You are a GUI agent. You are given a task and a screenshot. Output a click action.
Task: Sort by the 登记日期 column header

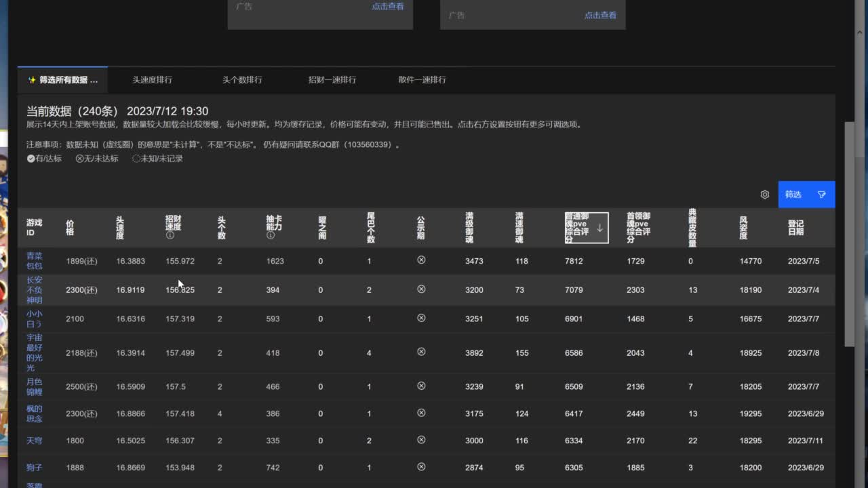pyautogui.click(x=795, y=227)
